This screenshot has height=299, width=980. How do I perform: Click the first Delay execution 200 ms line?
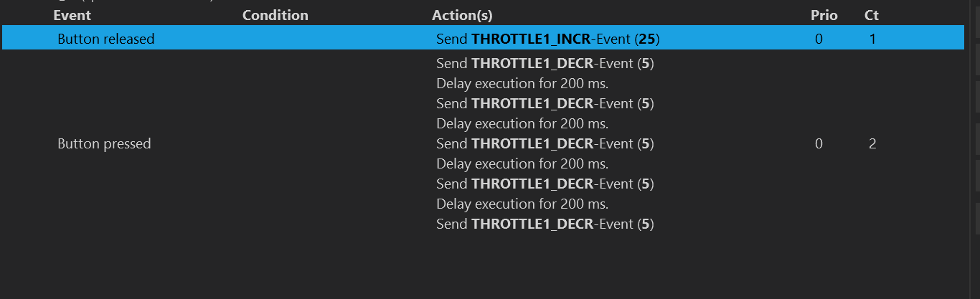[522, 83]
